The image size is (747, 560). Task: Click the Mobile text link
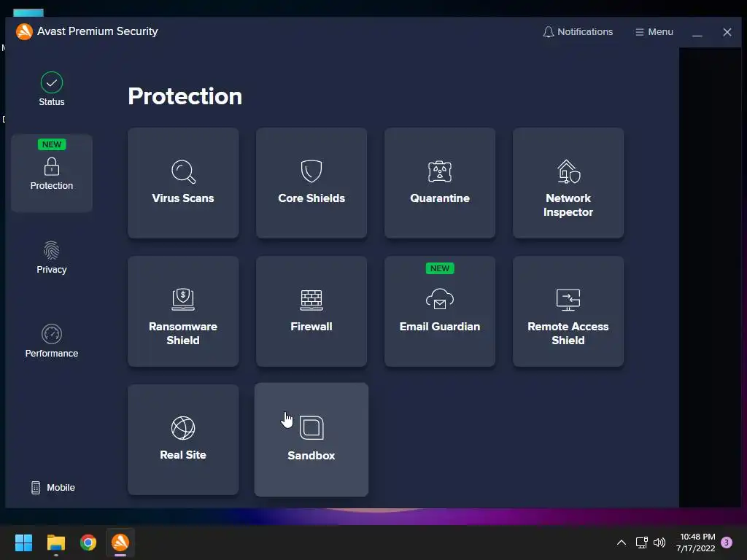61,488
